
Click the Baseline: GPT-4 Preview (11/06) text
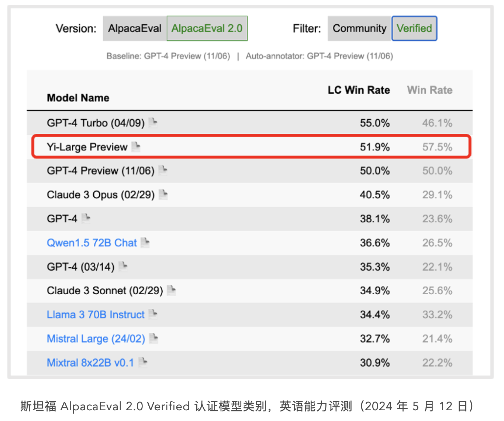168,56
